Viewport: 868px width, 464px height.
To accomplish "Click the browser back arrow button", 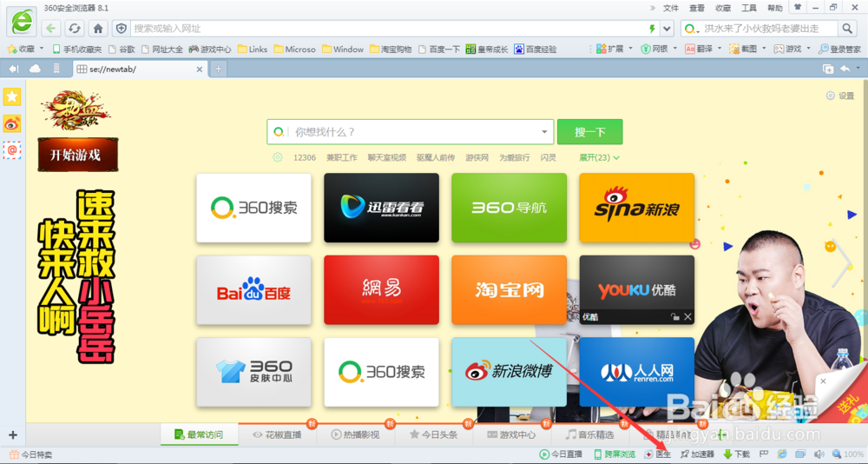I will [x=51, y=29].
